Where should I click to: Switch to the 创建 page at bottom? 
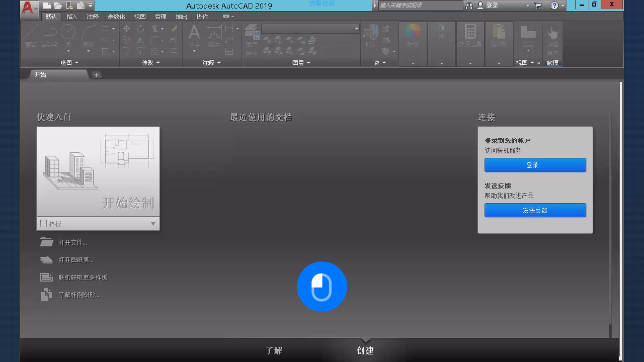coord(365,350)
